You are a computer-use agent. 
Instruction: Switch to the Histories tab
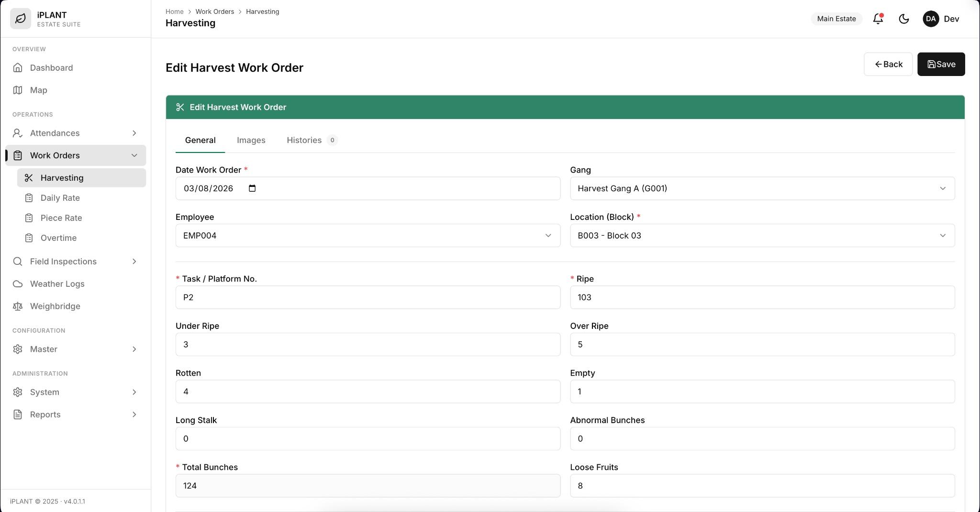[312, 140]
